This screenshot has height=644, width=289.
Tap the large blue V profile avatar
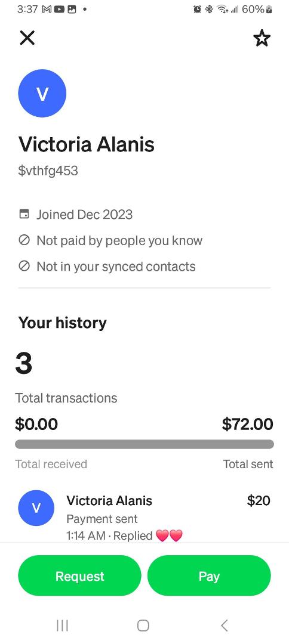pyautogui.click(x=42, y=93)
